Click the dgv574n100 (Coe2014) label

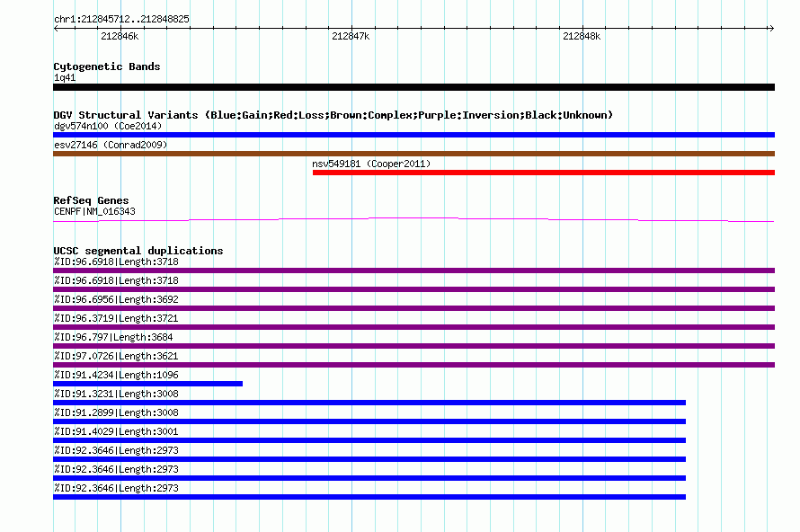[108, 126]
